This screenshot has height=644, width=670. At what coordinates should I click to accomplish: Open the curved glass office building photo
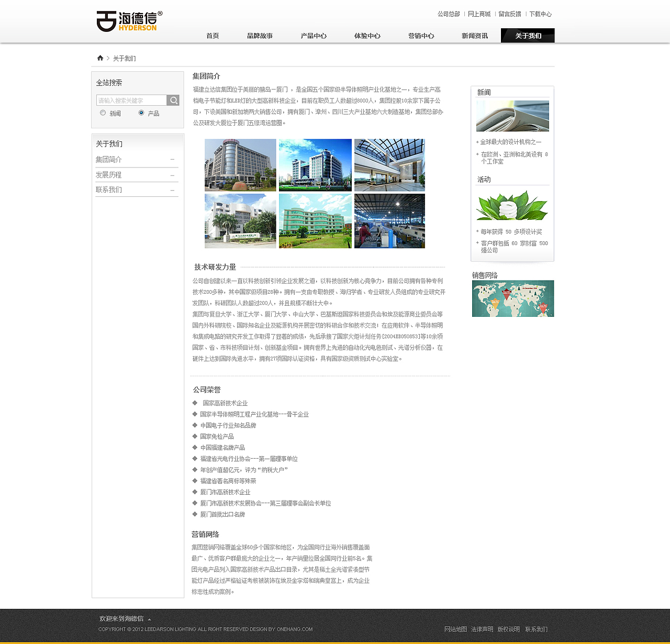pyautogui.click(x=240, y=165)
